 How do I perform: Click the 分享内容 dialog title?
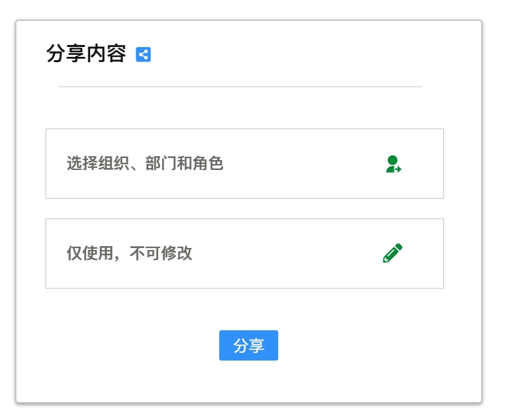[86, 54]
